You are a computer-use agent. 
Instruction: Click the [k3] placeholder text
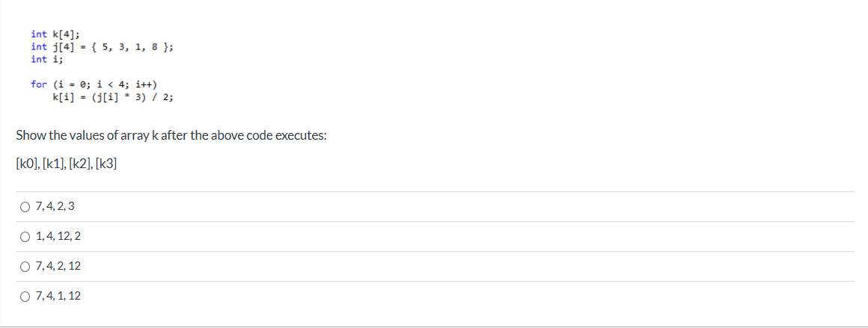[106, 164]
